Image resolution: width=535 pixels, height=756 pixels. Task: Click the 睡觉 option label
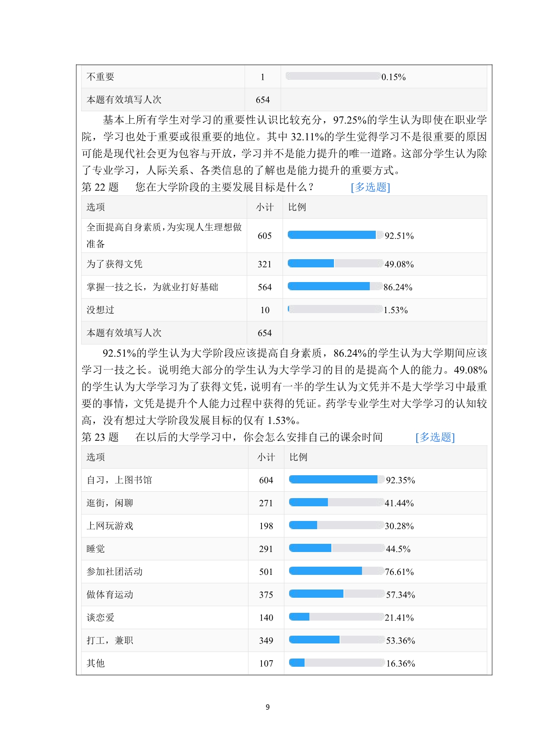pyautogui.click(x=96, y=549)
